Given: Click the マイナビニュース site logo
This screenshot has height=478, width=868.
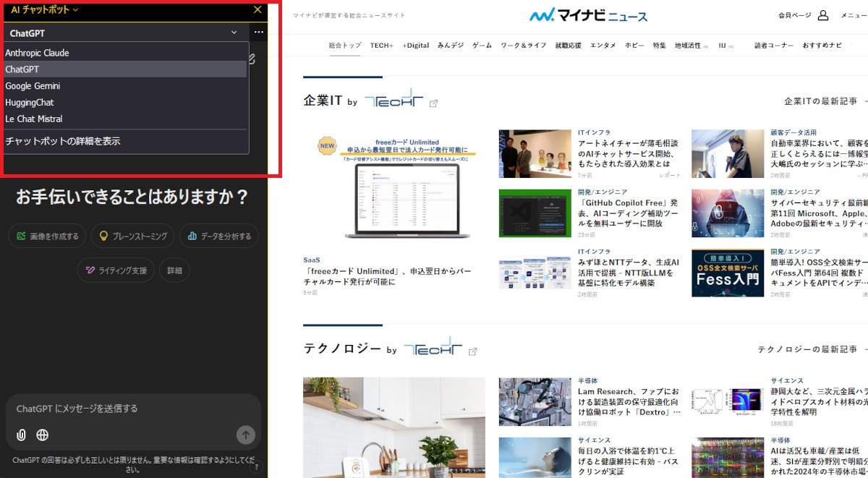Looking at the screenshot, I should point(588,15).
